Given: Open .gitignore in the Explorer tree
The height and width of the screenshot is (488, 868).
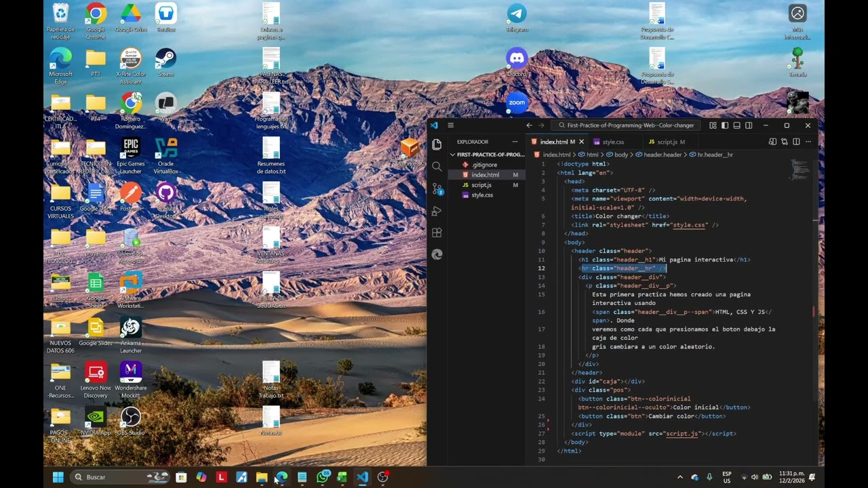Looking at the screenshot, I should coord(486,165).
